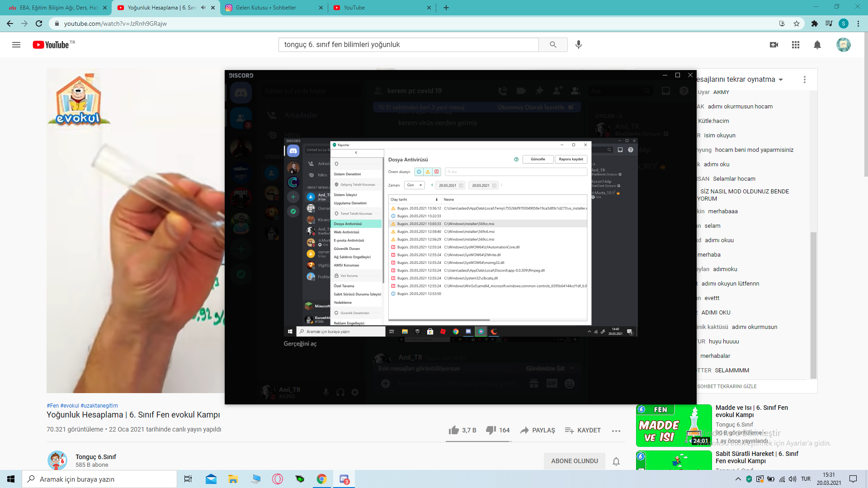Open Chrome extensions puzzle icon
This screenshot has width=868, height=488.
(815, 23)
